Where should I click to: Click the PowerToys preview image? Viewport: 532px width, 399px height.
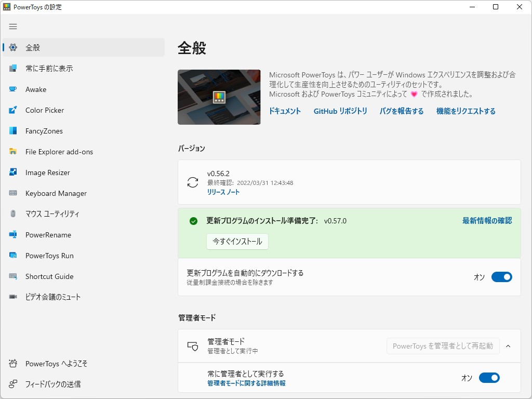point(219,97)
